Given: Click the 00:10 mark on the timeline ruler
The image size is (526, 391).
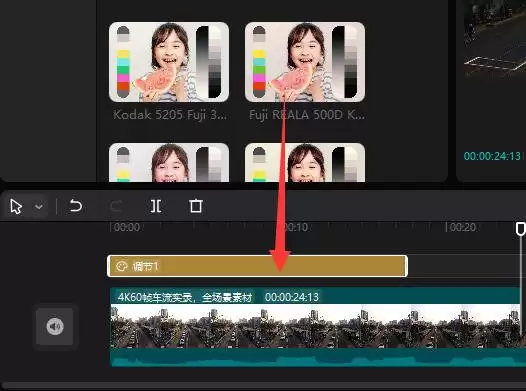Looking at the screenshot, I should [296, 227].
